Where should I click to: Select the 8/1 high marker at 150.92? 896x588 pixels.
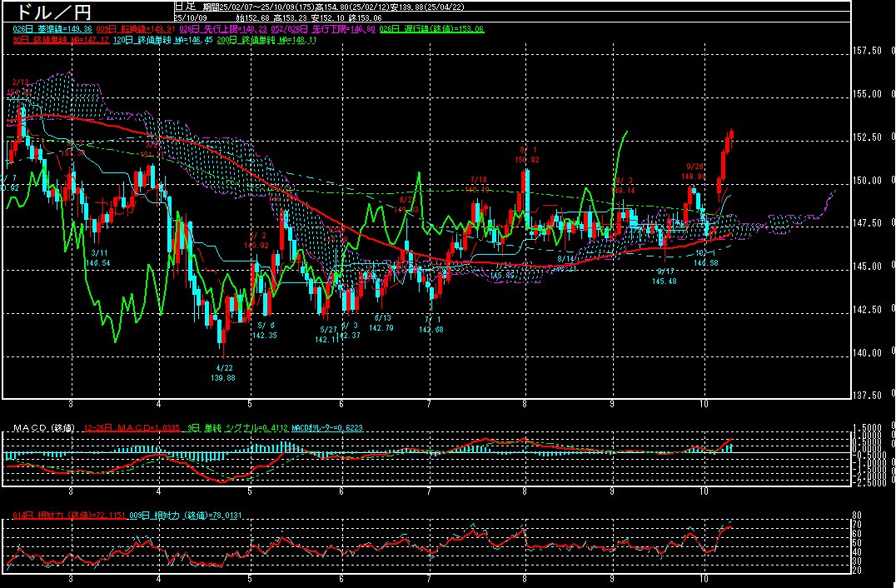click(528, 154)
